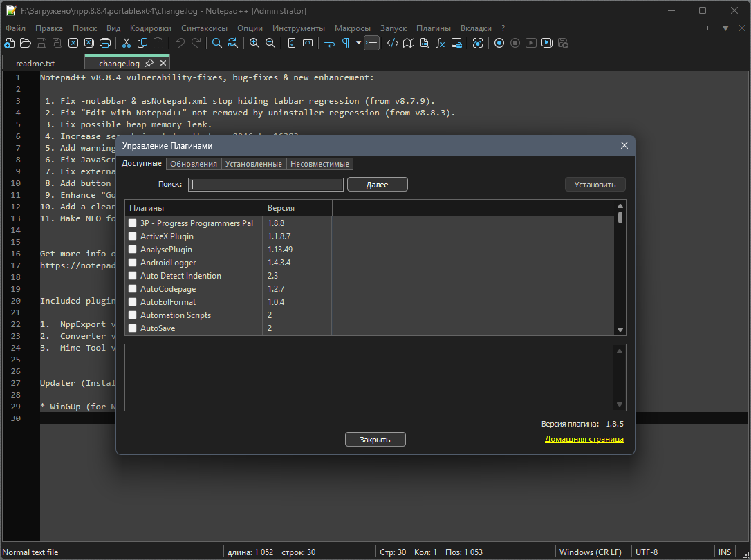Click the Print toolbar icon
Image resolution: width=751 pixels, height=560 pixels.
pos(105,43)
